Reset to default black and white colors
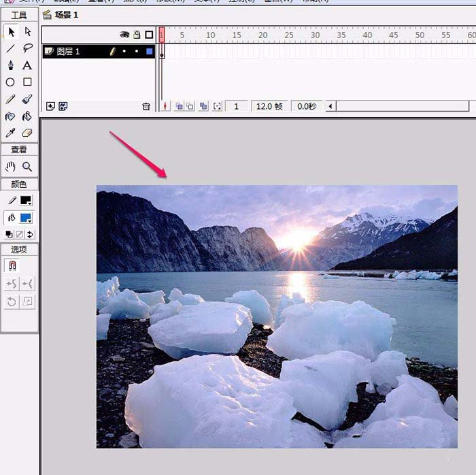Screen dimensions: 476x475 (9, 234)
